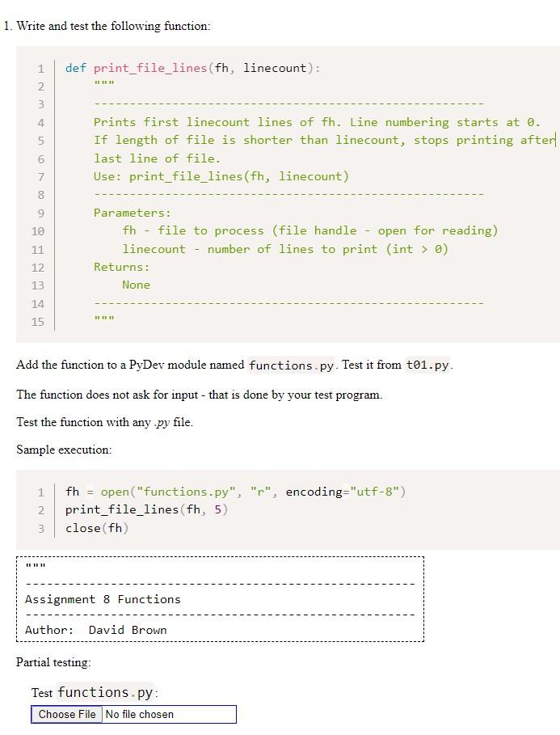Click line number 2 in the sample execution block
The width and height of the screenshot is (560, 735).
click(x=41, y=509)
